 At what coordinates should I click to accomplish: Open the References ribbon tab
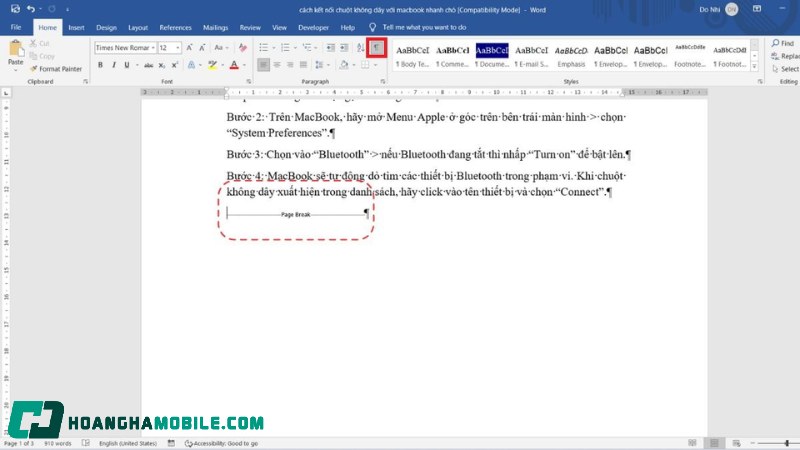pyautogui.click(x=175, y=27)
